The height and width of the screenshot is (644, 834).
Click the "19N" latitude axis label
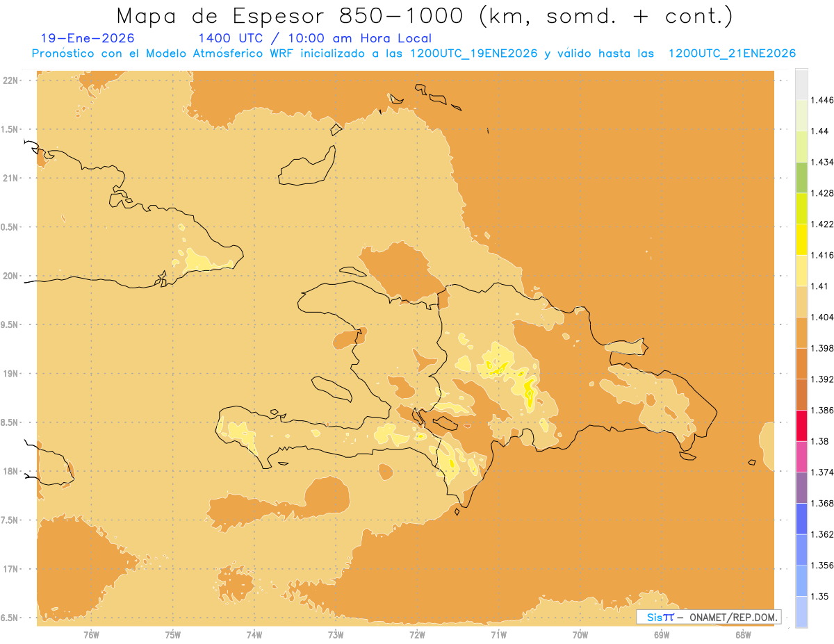point(10,373)
